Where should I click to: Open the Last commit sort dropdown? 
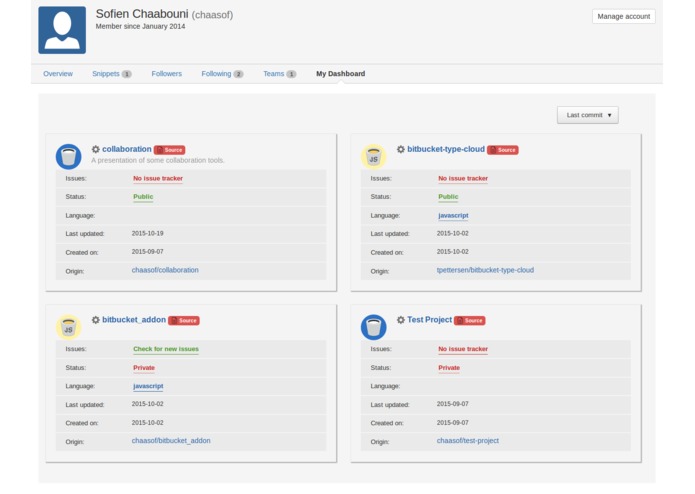[x=588, y=115]
